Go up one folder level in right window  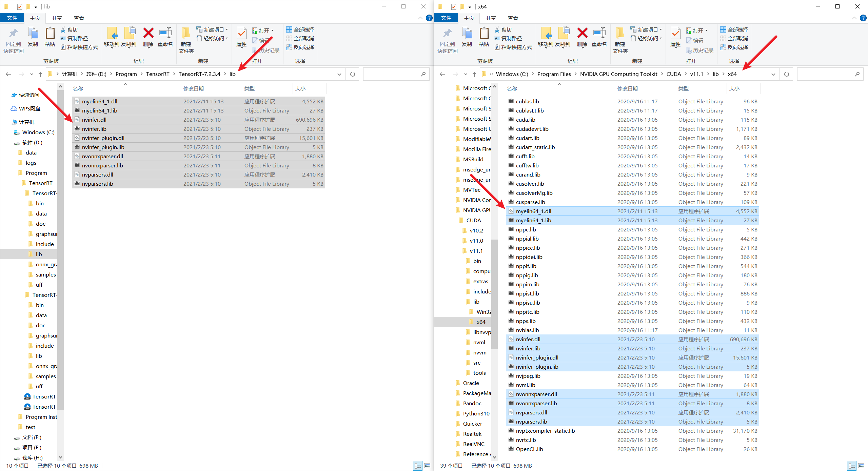coord(474,74)
